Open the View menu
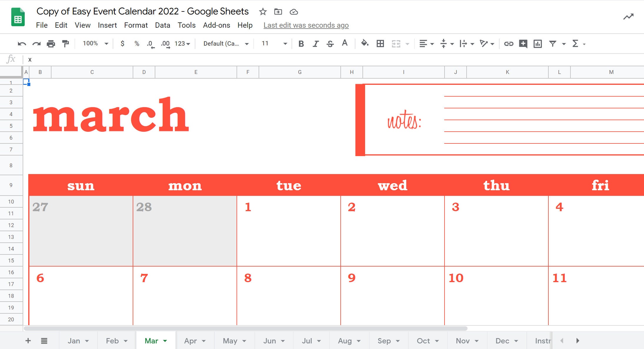The image size is (644, 349). (x=82, y=25)
